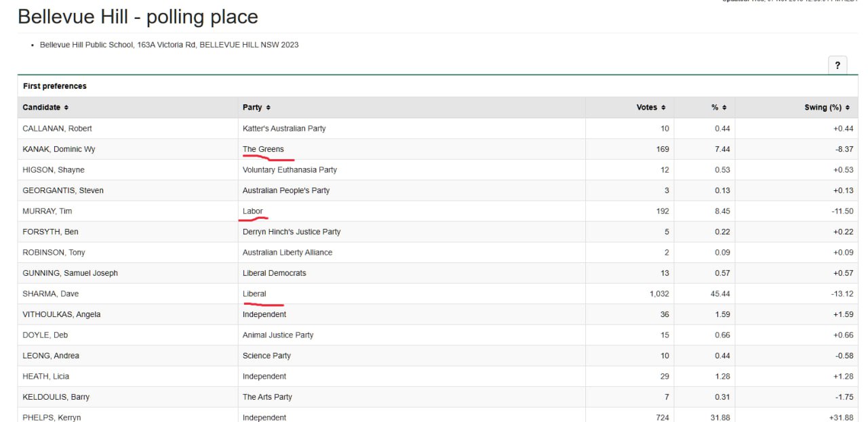Click The Greens party name
Screen dimensions: 868x422
click(x=263, y=149)
